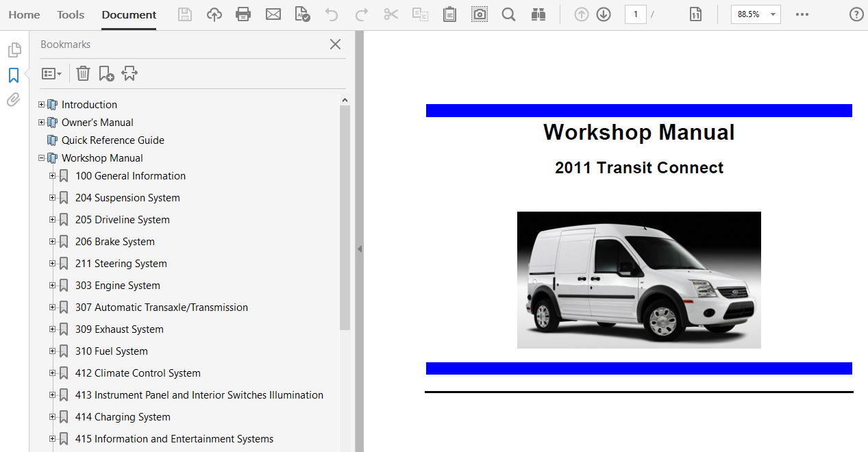Open the Find text magnifier tool
Image resolution: width=868 pixels, height=452 pixels.
tap(508, 14)
